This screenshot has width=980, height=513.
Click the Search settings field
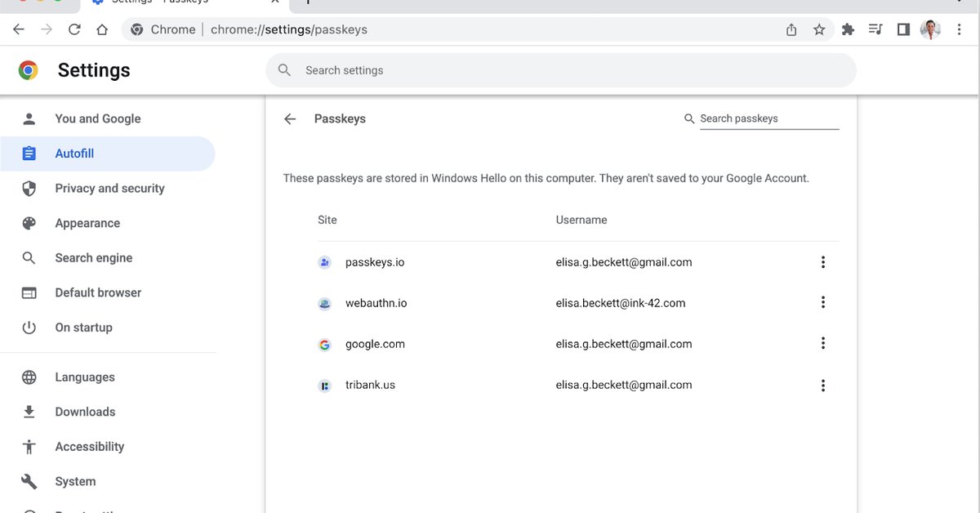point(561,70)
